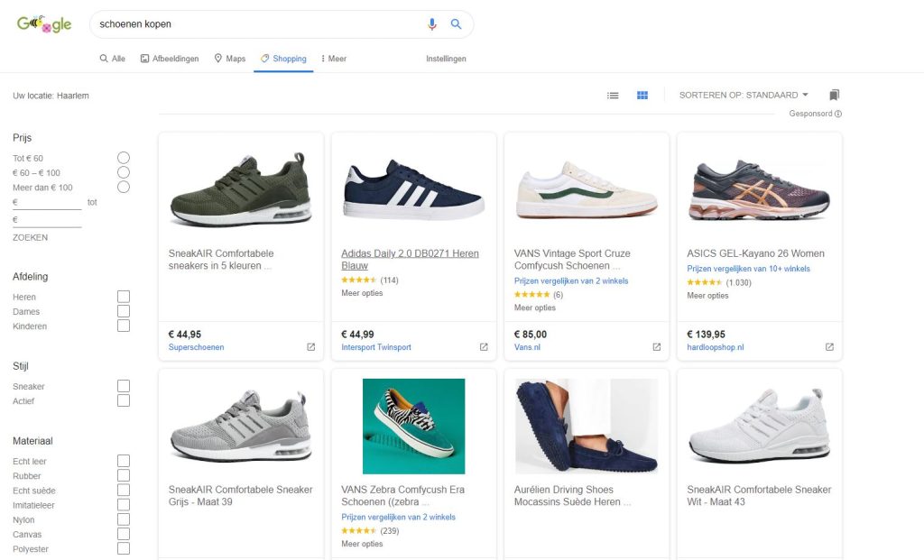Switch to grid view layout
This screenshot has height=560, width=924.
(642, 94)
